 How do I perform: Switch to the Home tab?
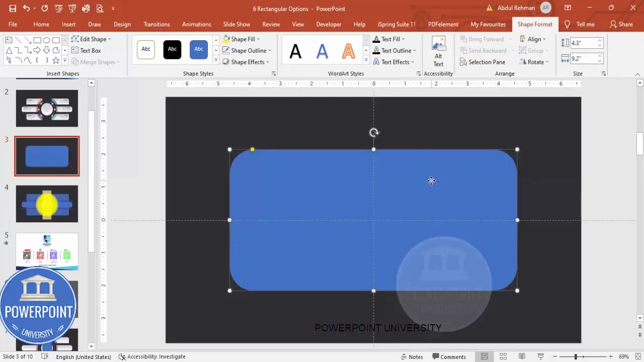click(x=41, y=24)
